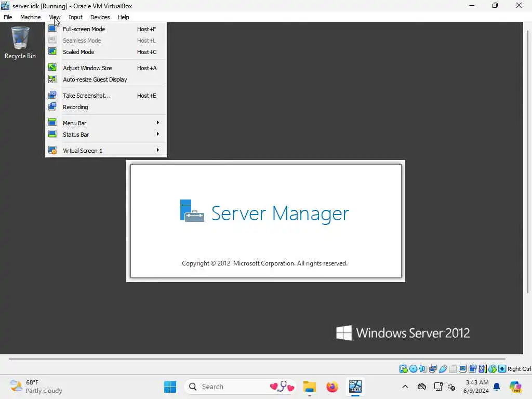Show hidden tray icons chevron
This screenshot has width=532, height=399.
pyautogui.click(x=405, y=387)
